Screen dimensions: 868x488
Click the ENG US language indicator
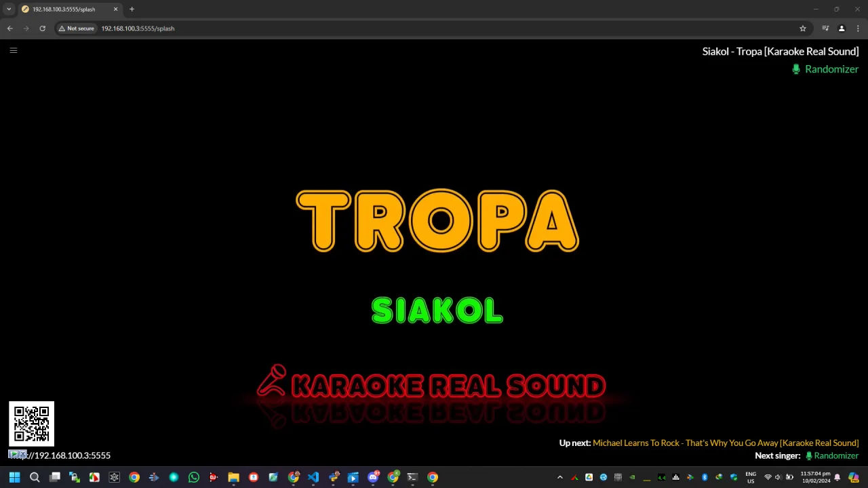(x=751, y=478)
